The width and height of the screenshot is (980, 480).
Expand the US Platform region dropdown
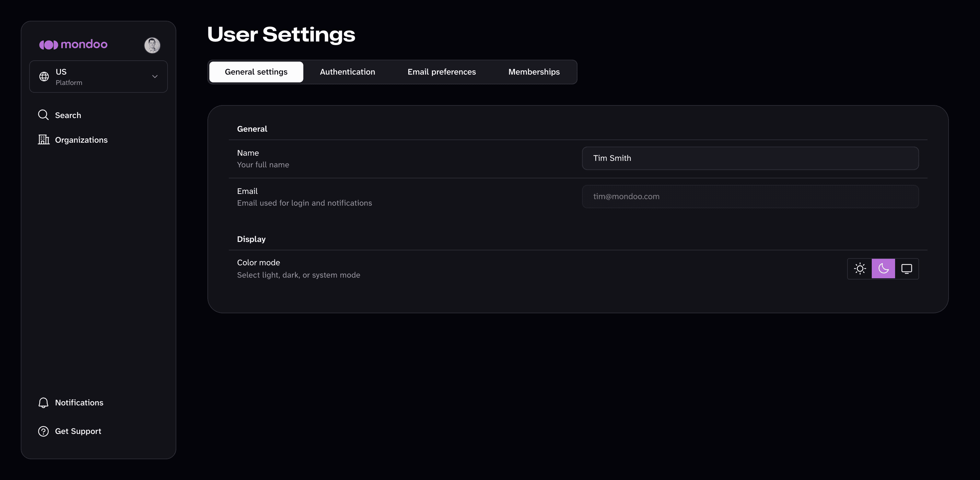(x=99, y=77)
